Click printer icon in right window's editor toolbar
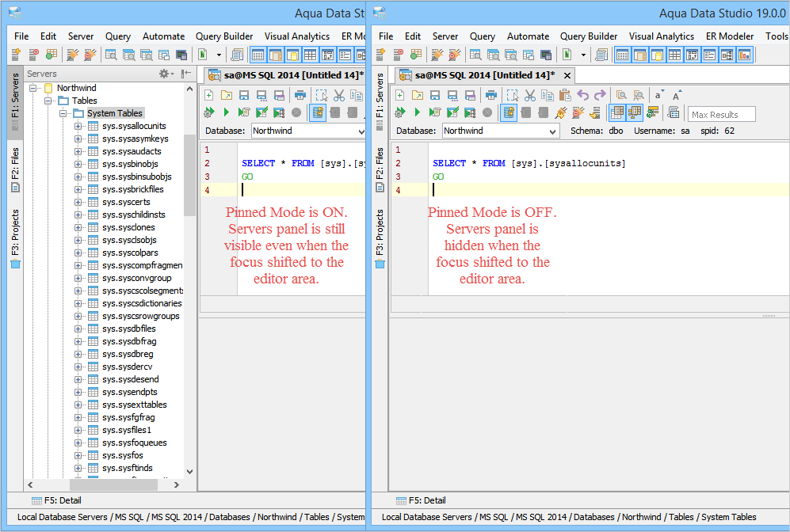The width and height of the screenshot is (790, 532). (491, 95)
